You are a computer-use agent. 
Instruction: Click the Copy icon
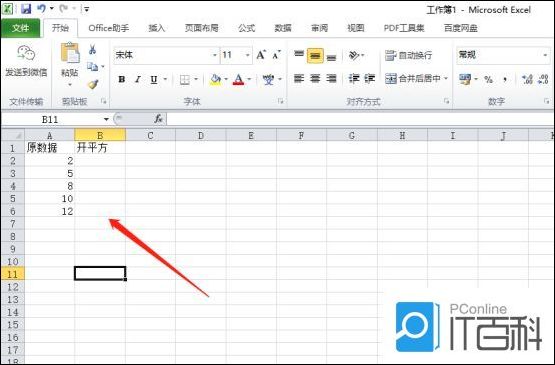click(92, 66)
